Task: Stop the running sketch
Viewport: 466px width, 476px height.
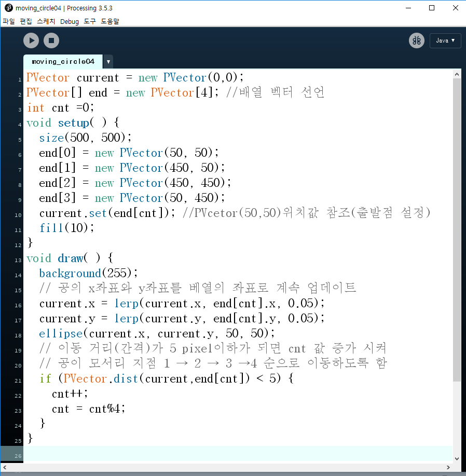Action: (51, 40)
